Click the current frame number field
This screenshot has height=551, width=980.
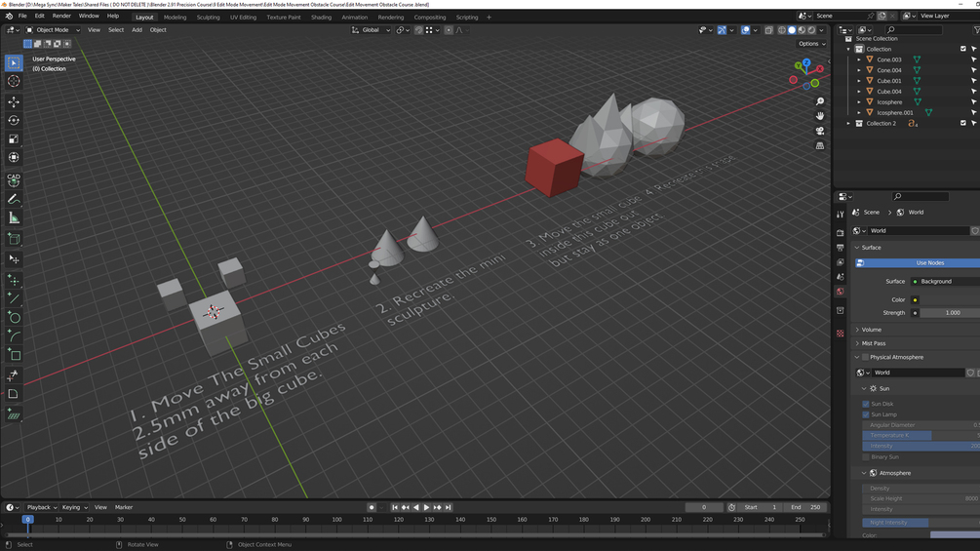704,508
